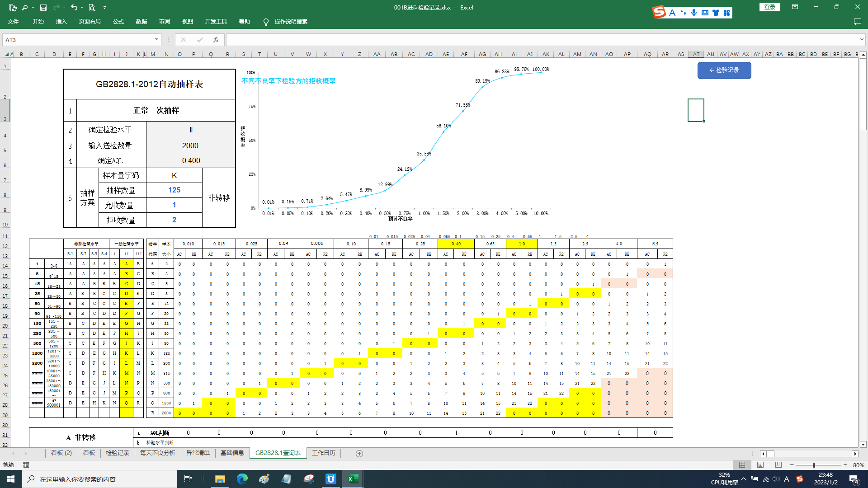Expand the undo history dropdown arrow
The height and width of the screenshot is (488, 868).
[81, 8]
